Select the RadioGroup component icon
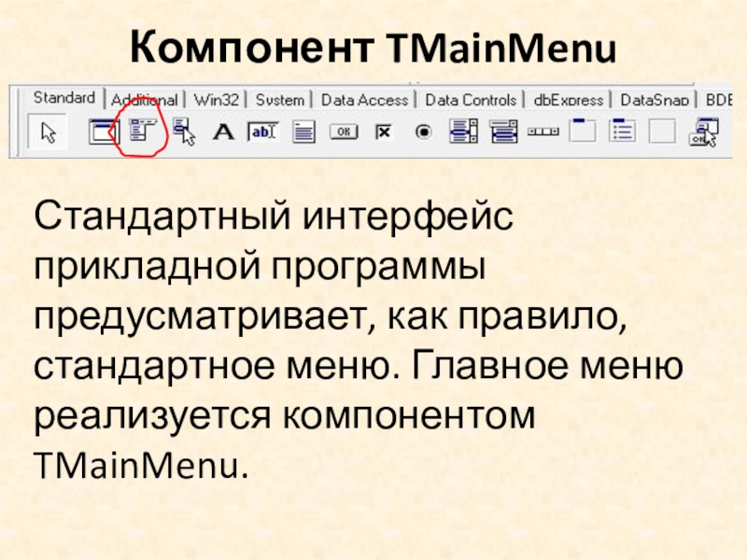The height and width of the screenshot is (560, 747). point(622,131)
